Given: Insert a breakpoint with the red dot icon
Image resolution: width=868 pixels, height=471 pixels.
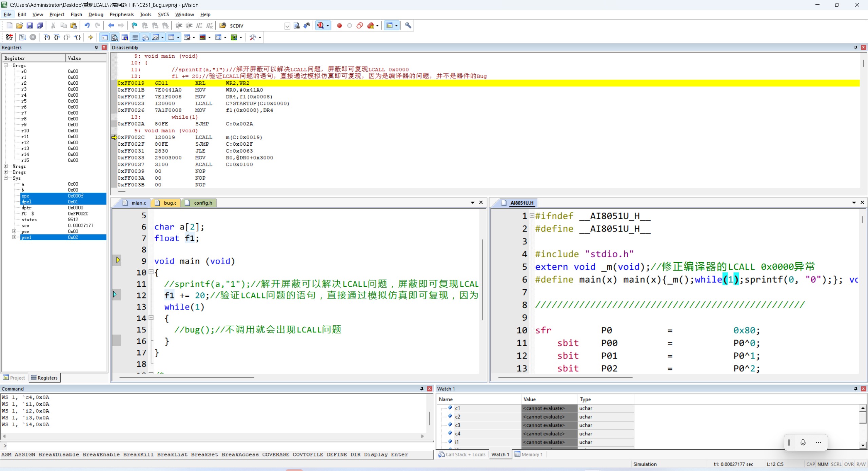Looking at the screenshot, I should [339, 25].
